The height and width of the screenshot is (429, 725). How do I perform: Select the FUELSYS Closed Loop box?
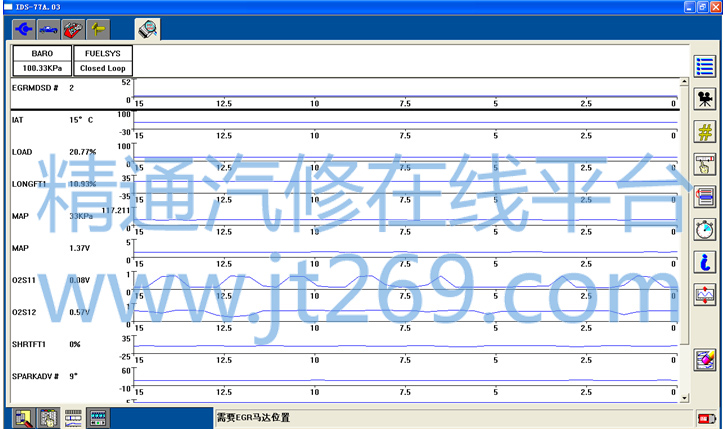[x=103, y=61]
